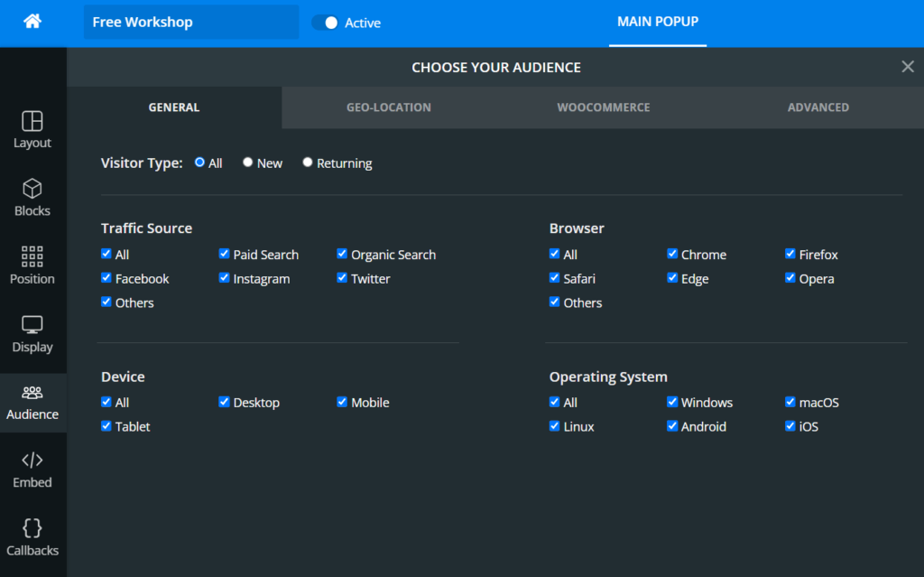
Task: Uncheck the Tablet device option
Action: coord(106,426)
